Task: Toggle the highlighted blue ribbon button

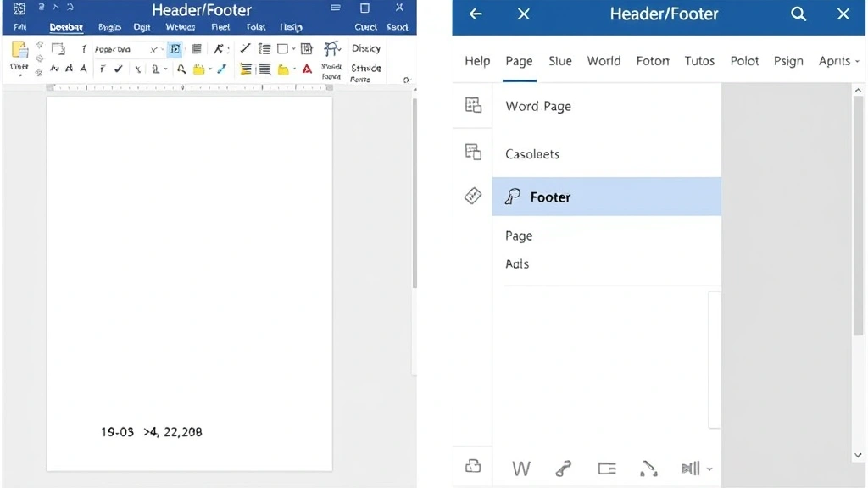Action: (x=175, y=49)
